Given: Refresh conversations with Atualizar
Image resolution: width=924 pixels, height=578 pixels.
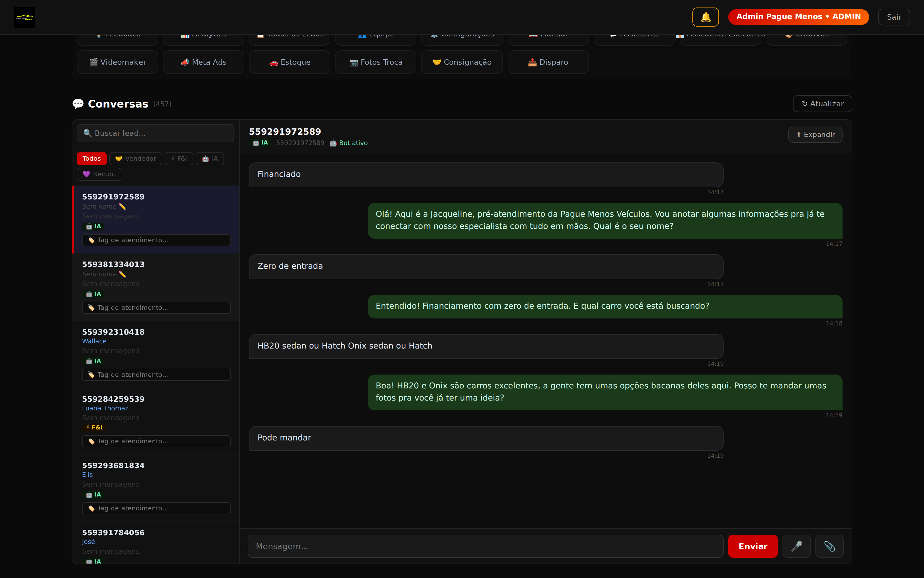Looking at the screenshot, I should [x=822, y=103].
